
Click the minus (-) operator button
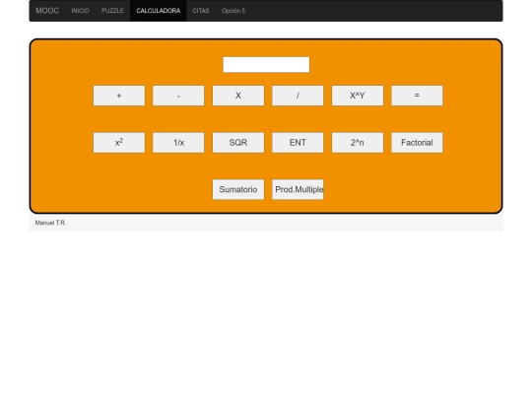[x=178, y=96]
